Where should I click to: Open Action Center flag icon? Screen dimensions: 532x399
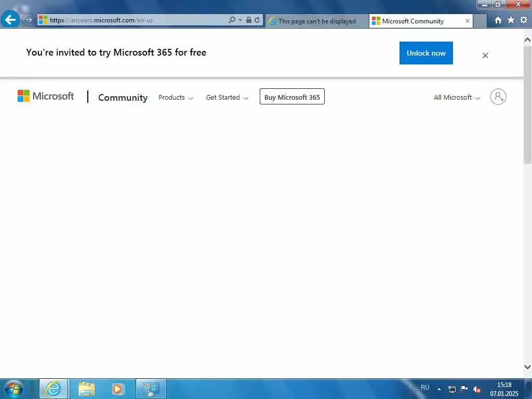click(x=464, y=389)
